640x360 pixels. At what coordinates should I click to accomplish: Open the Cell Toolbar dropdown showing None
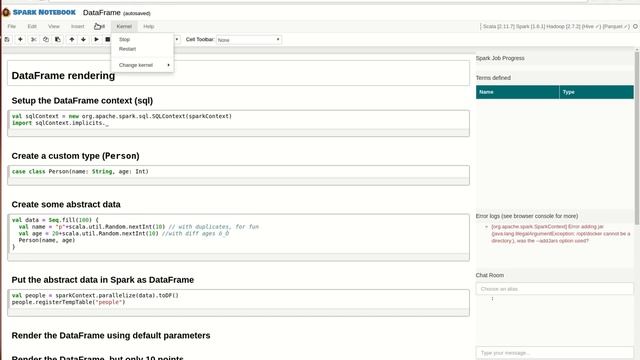[x=249, y=40]
